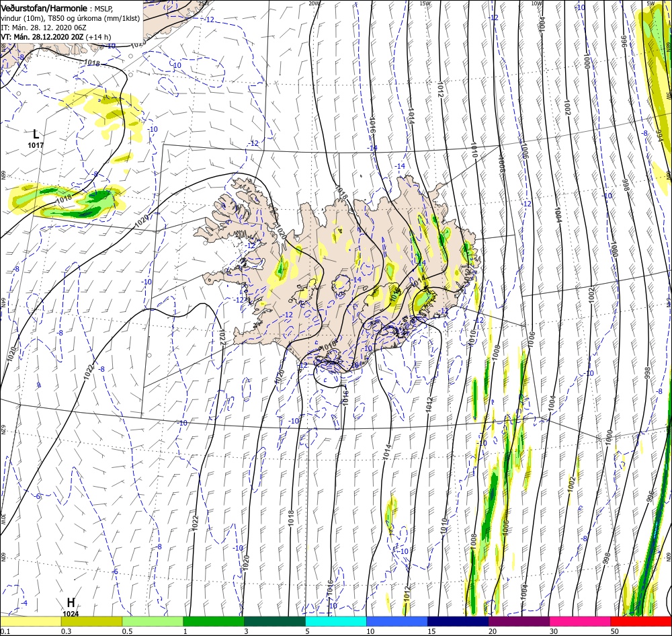Click the '20W' longitude label

pos(314,3)
